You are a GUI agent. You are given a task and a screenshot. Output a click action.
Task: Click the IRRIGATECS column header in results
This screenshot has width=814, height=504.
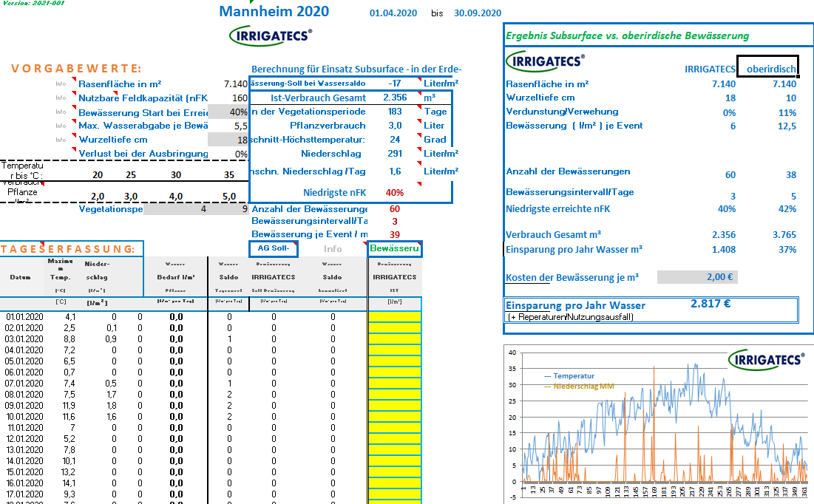(710, 69)
